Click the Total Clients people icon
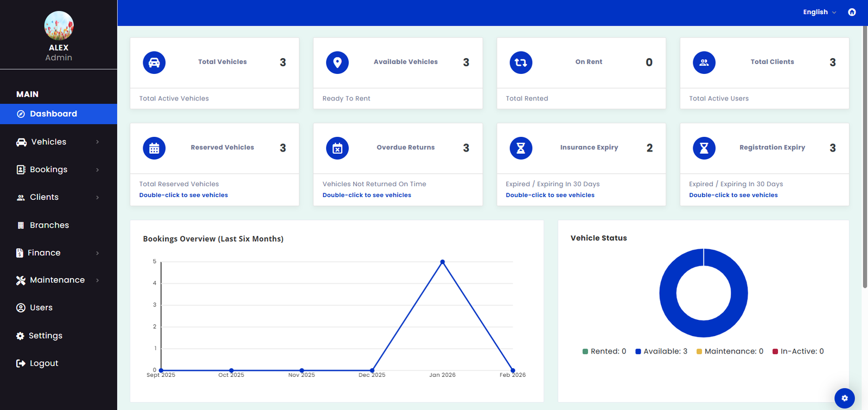The height and width of the screenshot is (410, 868). point(704,62)
